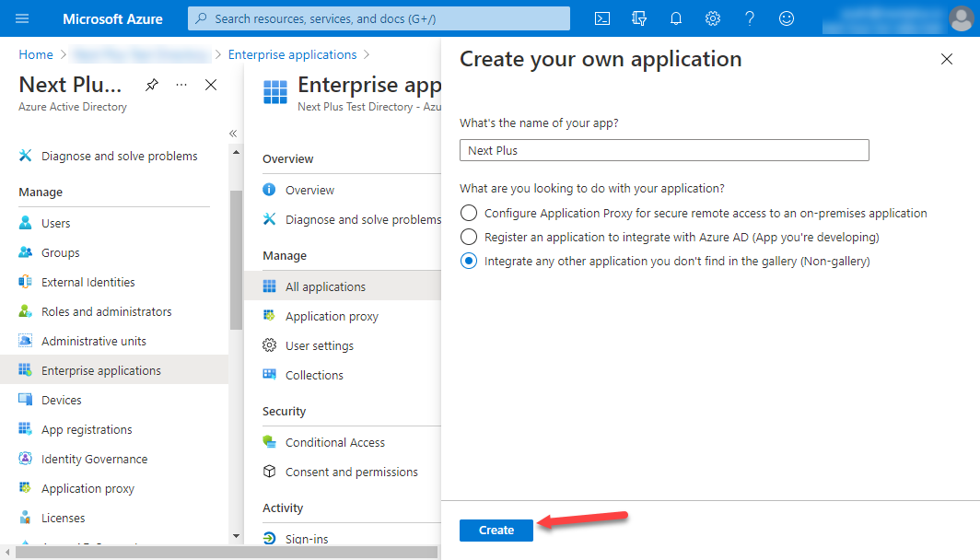Image resolution: width=980 pixels, height=560 pixels.
Task: Click the Enterprise applications grid header icon
Action: [275, 92]
